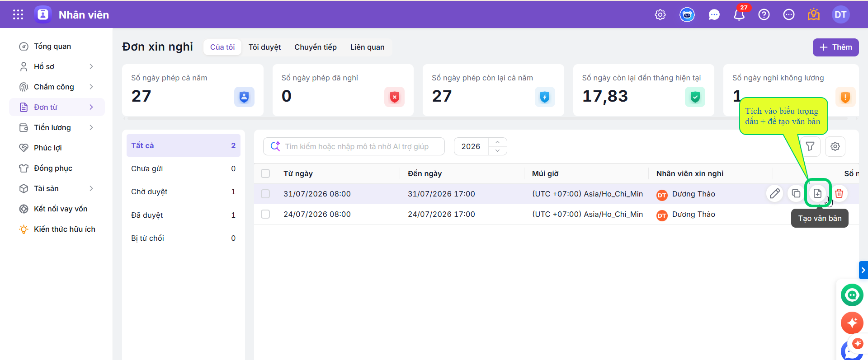This screenshot has height=360, width=868.
Task: Click the Thêm button
Action: pos(835,47)
